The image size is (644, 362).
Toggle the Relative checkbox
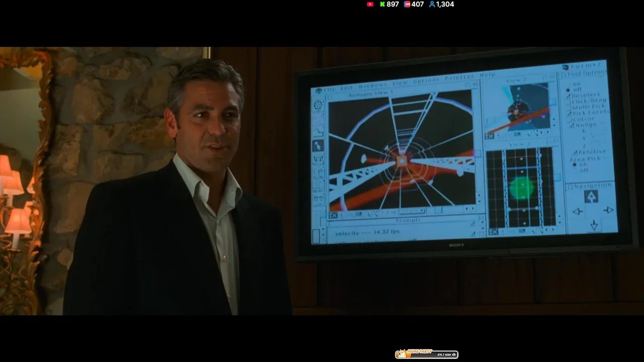click(x=575, y=152)
